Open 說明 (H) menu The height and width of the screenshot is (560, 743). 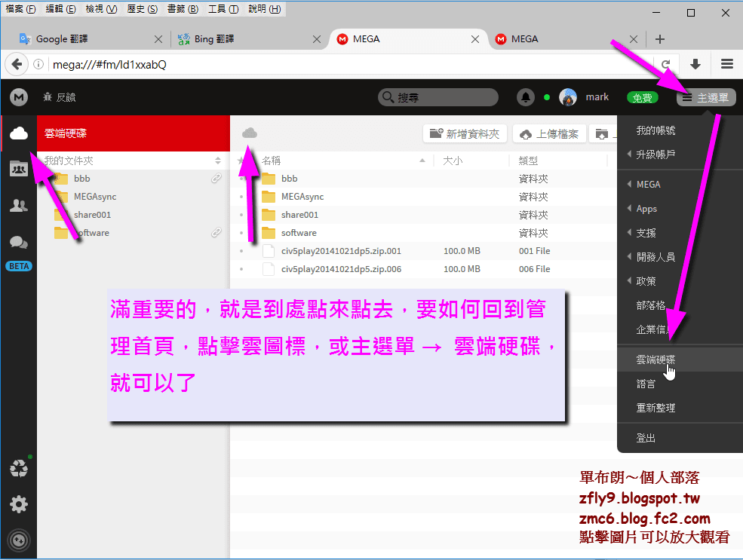(265, 9)
